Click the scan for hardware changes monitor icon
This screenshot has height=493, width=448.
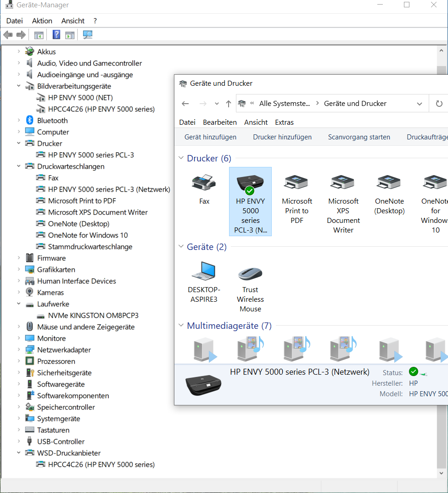[x=88, y=34]
